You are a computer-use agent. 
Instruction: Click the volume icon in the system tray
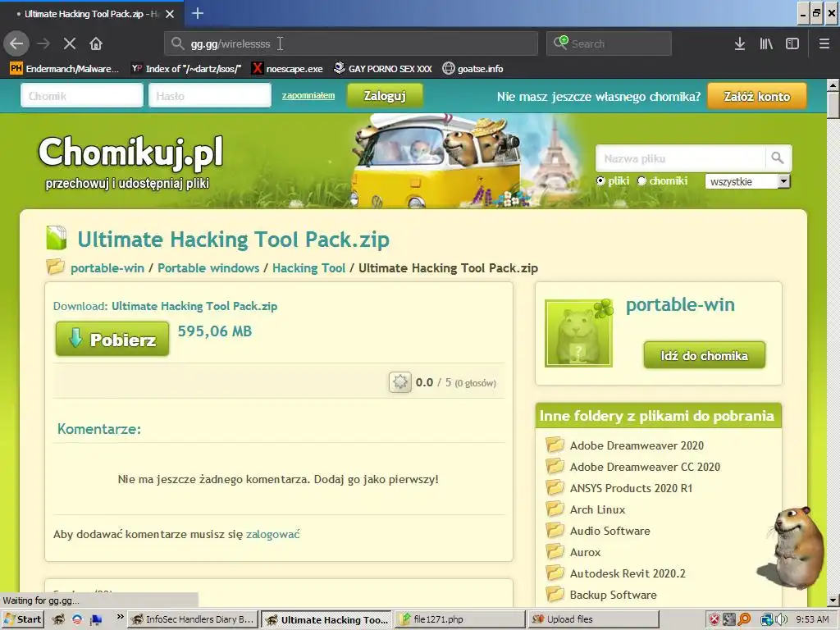coord(781,619)
